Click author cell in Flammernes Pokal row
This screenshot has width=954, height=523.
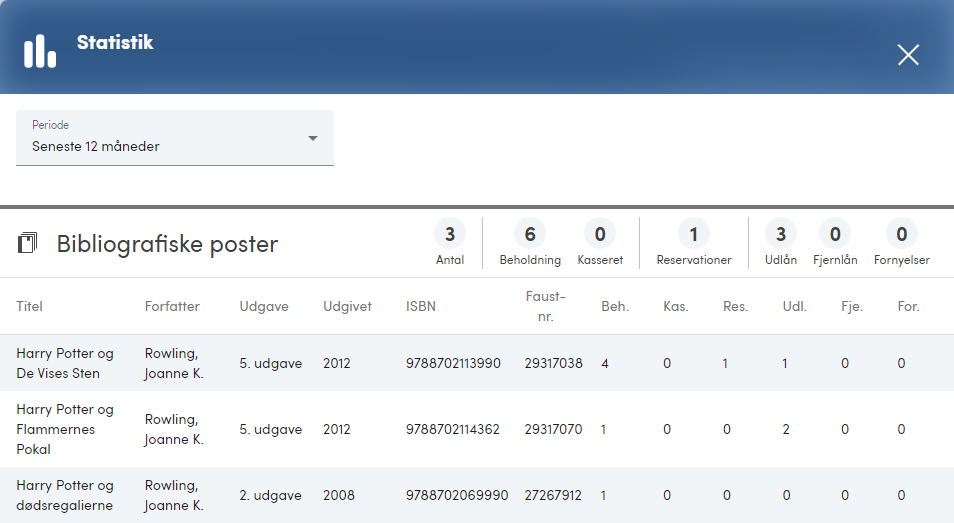(x=174, y=429)
